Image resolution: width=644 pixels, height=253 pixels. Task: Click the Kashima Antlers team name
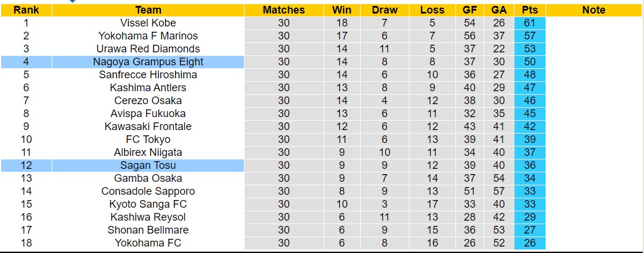click(148, 88)
